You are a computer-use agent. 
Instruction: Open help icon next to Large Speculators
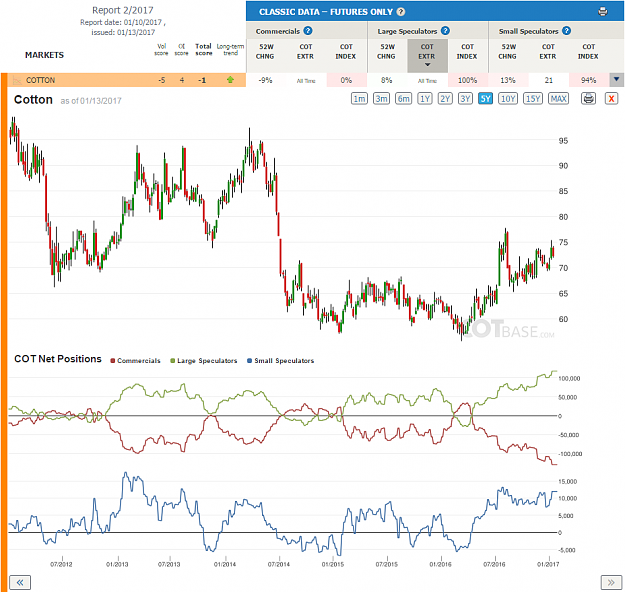point(445,31)
